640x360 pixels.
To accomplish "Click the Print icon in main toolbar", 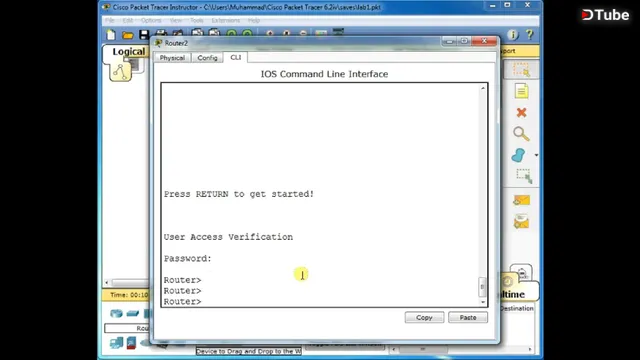I will tap(161, 33).
